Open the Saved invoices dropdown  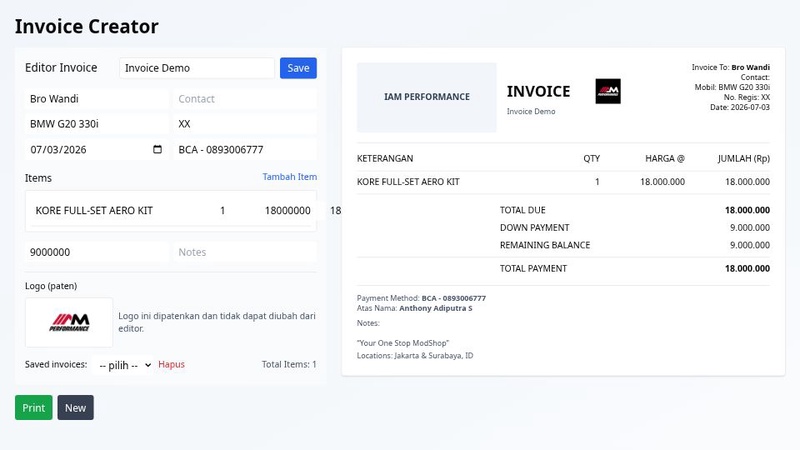[123, 365]
